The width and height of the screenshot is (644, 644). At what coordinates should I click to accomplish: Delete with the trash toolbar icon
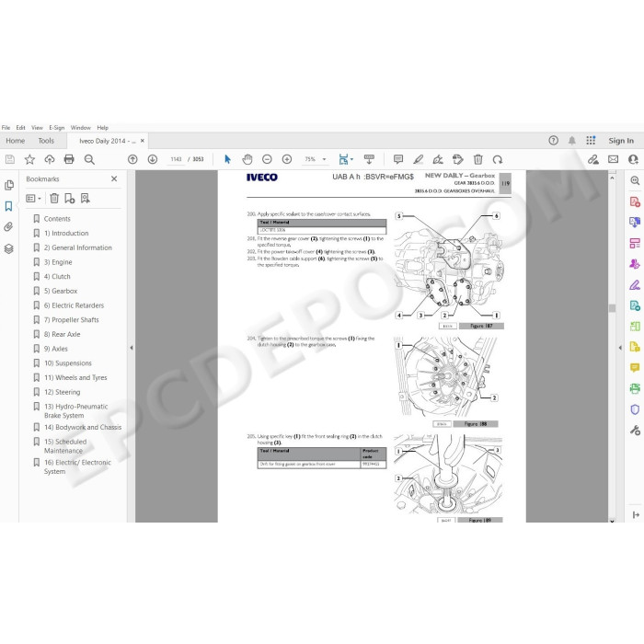click(477, 159)
